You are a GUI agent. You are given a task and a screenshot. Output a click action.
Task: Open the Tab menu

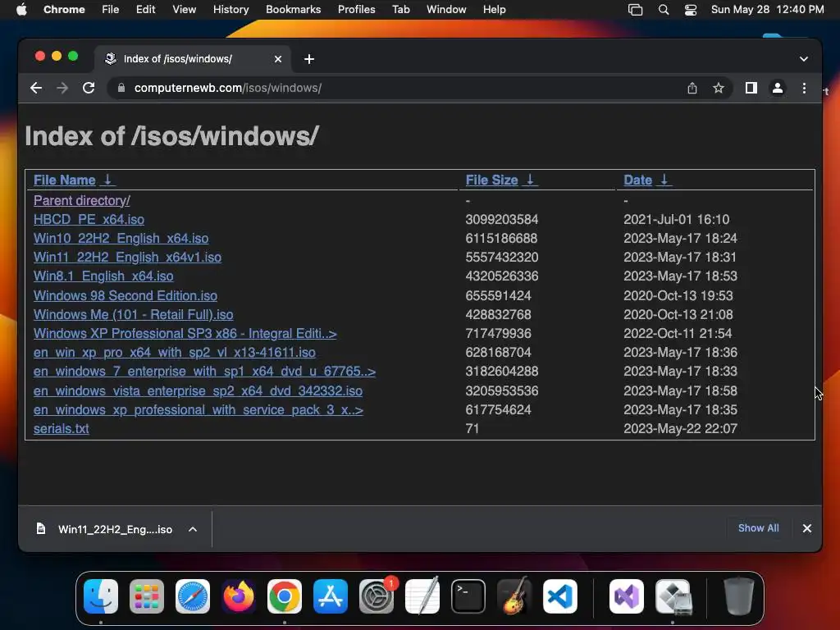(400, 10)
